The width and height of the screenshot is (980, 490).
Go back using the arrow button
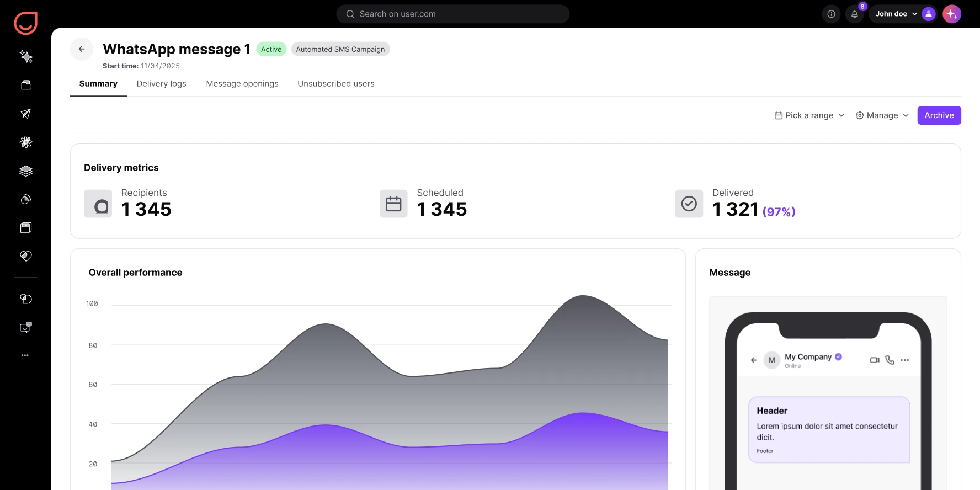point(82,49)
